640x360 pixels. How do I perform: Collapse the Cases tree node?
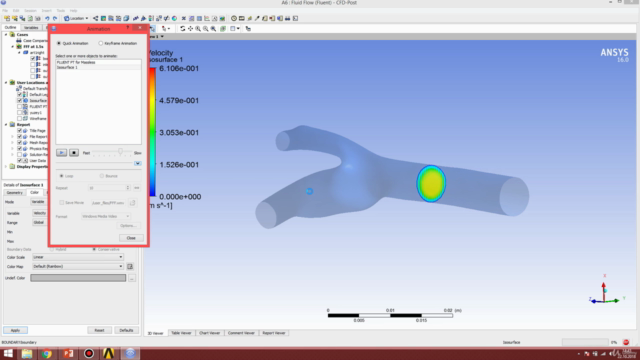(x=6, y=35)
